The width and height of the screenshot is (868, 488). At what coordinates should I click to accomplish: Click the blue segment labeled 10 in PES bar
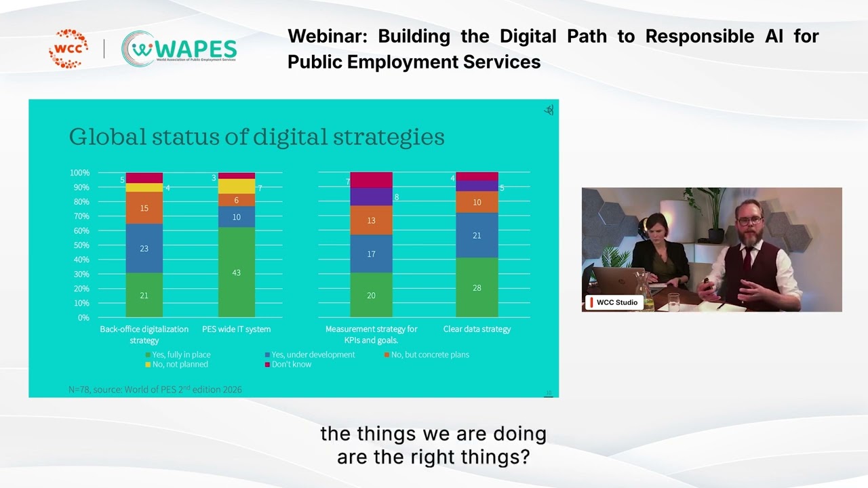tap(236, 217)
